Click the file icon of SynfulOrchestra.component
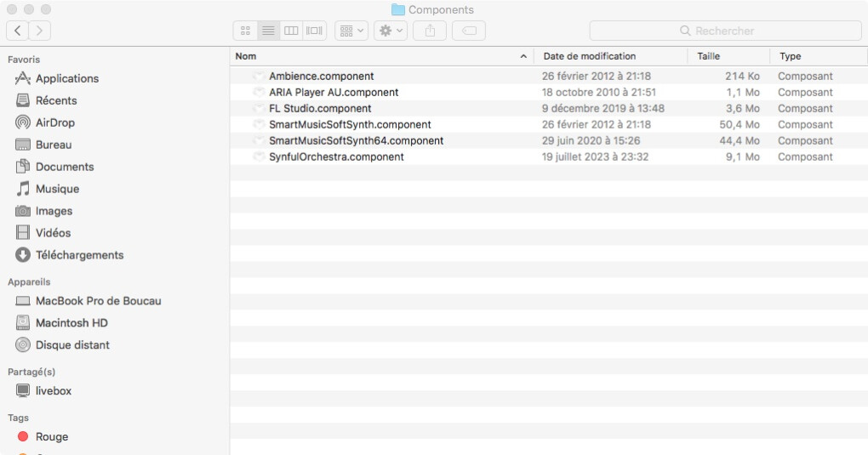 coord(259,156)
